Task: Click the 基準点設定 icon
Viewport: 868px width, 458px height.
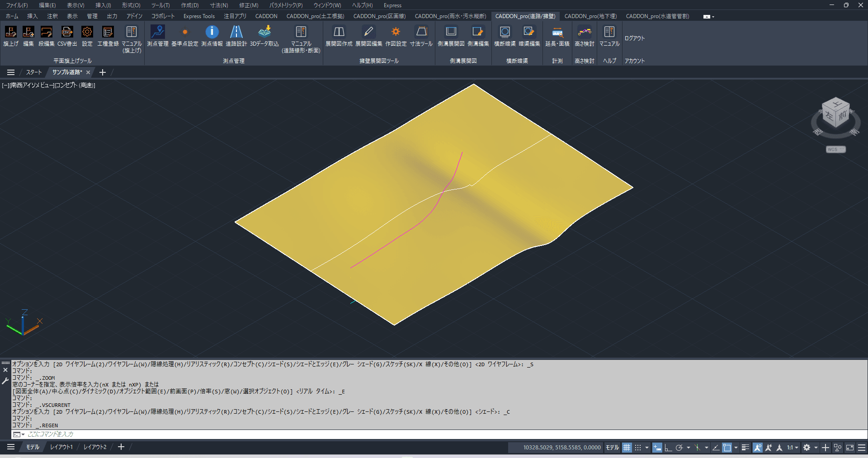Action: pyautogui.click(x=185, y=32)
